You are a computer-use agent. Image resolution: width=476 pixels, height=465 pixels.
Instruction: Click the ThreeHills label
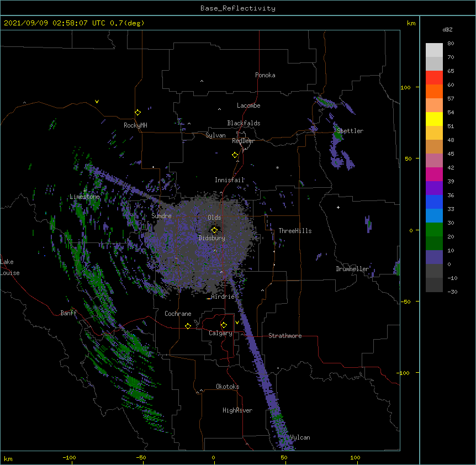click(x=295, y=231)
